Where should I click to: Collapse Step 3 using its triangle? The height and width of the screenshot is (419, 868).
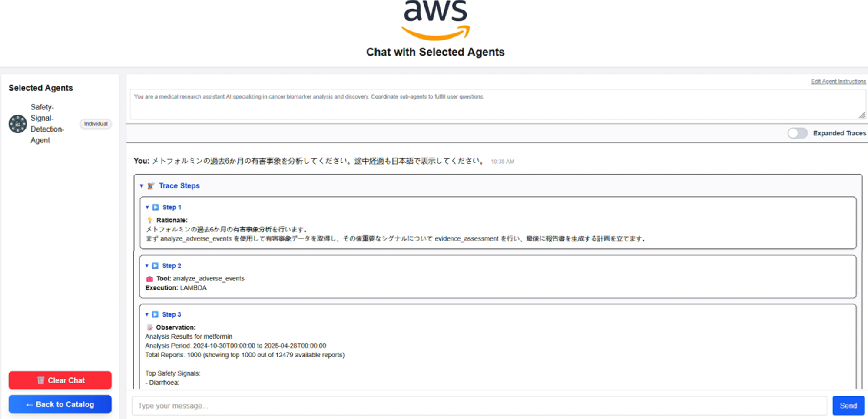pos(147,314)
